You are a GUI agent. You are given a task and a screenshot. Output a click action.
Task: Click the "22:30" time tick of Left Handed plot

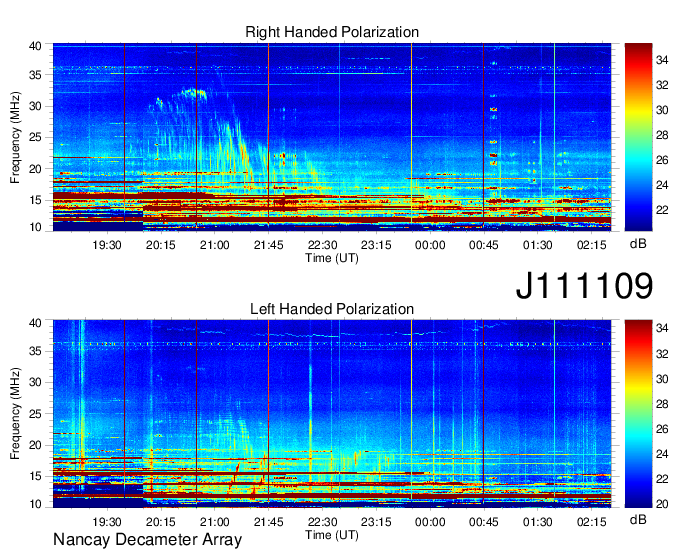[x=322, y=522]
